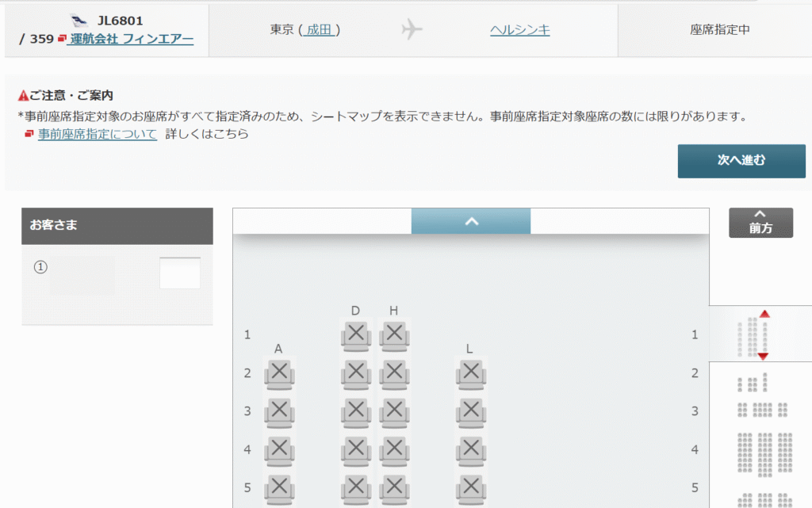812x508 pixels.
Task: Proceed with the 次へ進む button
Action: (x=741, y=161)
